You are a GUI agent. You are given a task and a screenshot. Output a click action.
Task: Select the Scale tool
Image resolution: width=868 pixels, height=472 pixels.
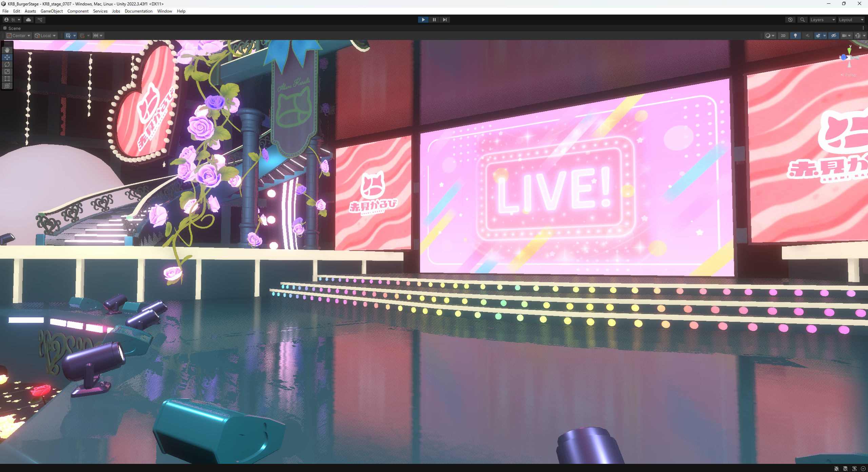coord(7,71)
